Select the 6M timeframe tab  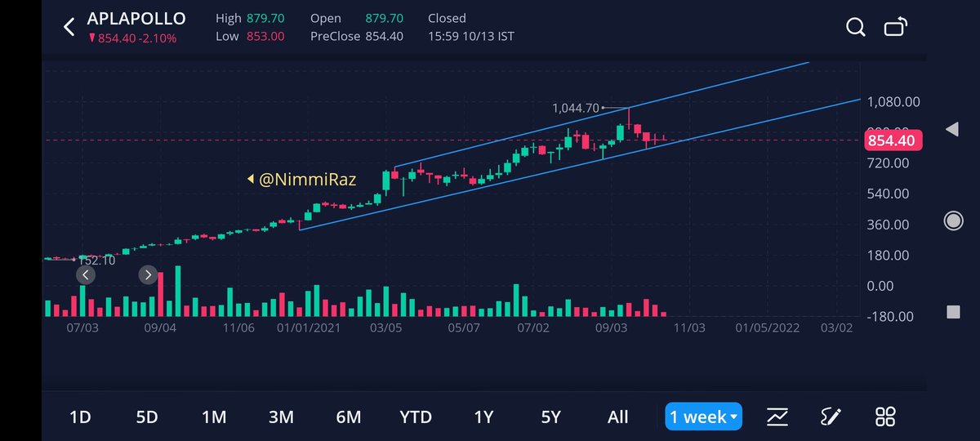(x=348, y=416)
